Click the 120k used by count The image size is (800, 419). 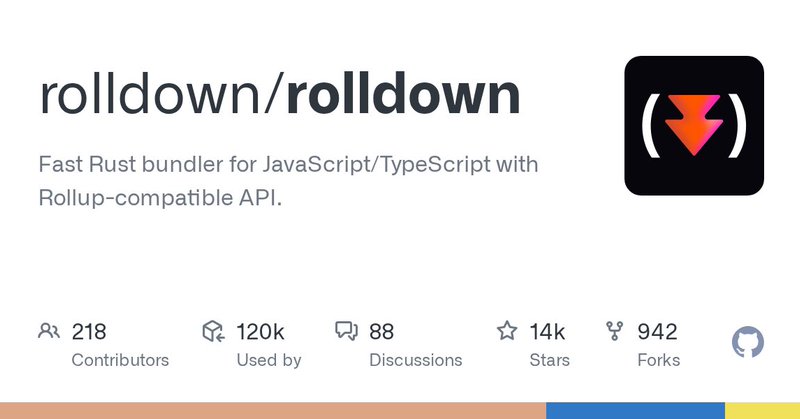260,332
